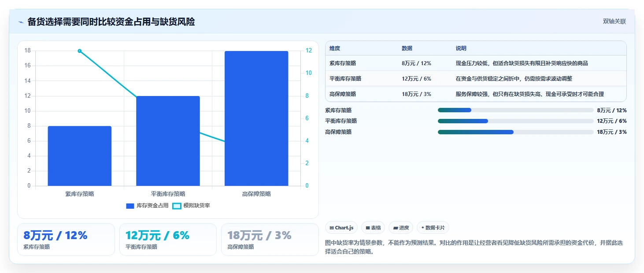The width and height of the screenshot is (644, 273).
Task: Click the 8万元 / 12% value after the progress bar
Action: click(612, 110)
